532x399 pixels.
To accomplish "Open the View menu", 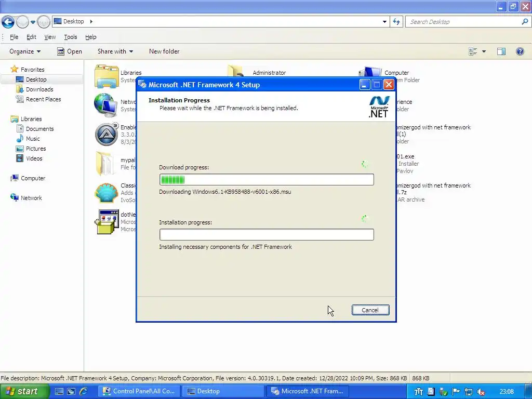I will (x=50, y=37).
